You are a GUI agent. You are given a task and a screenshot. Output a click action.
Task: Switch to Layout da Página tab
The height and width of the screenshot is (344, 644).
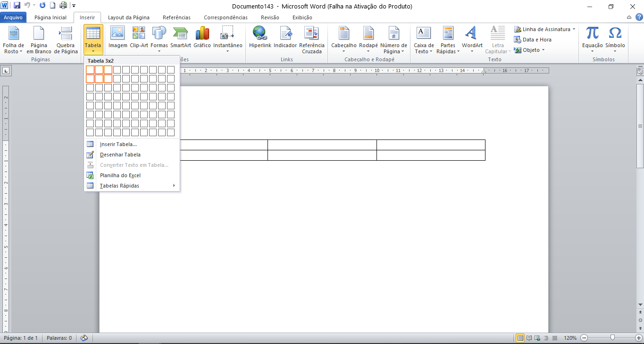click(x=129, y=17)
